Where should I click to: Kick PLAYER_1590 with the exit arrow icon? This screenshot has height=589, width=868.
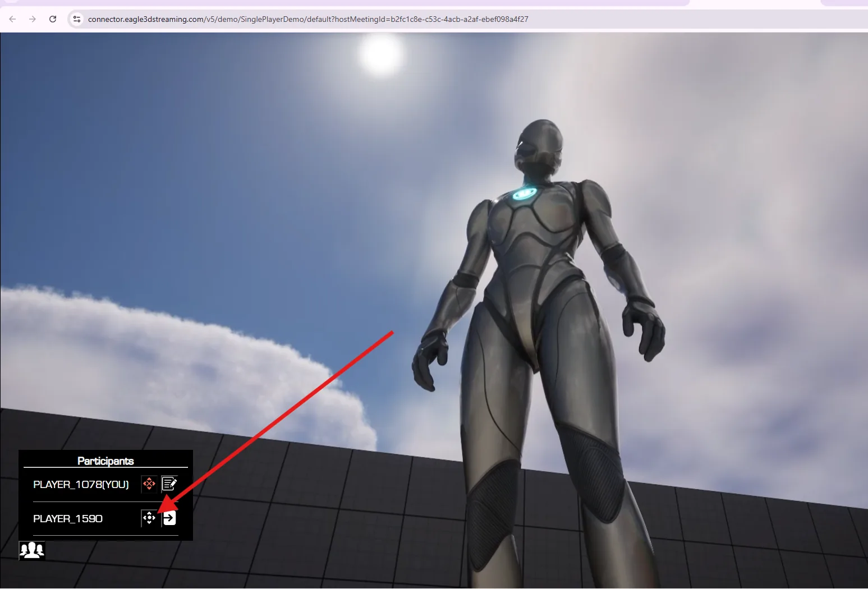[169, 518]
